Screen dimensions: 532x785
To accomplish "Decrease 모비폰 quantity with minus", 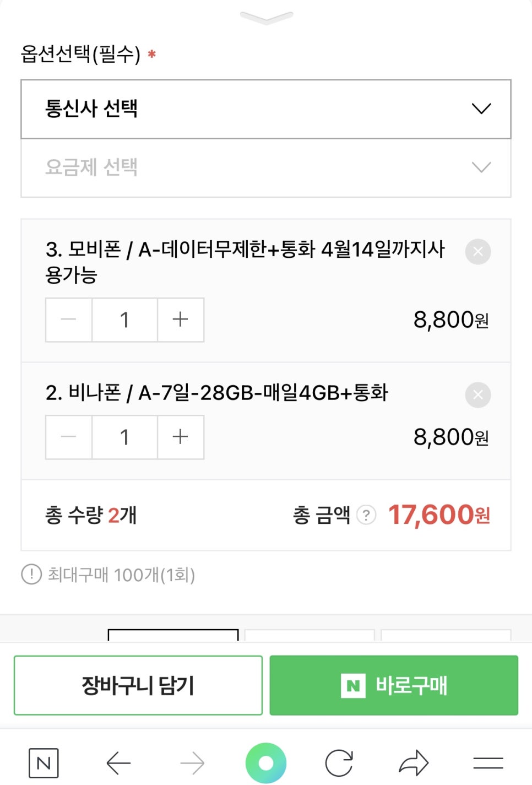I will tap(69, 320).
